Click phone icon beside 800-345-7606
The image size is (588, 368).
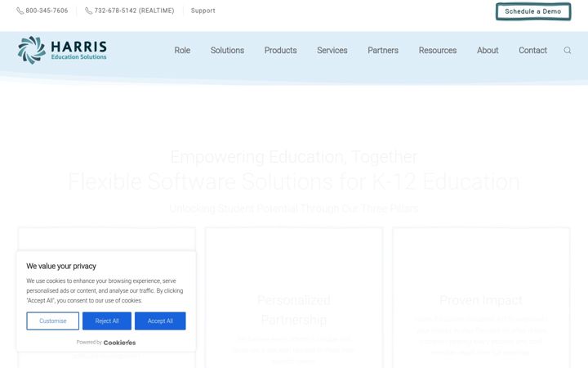click(20, 11)
